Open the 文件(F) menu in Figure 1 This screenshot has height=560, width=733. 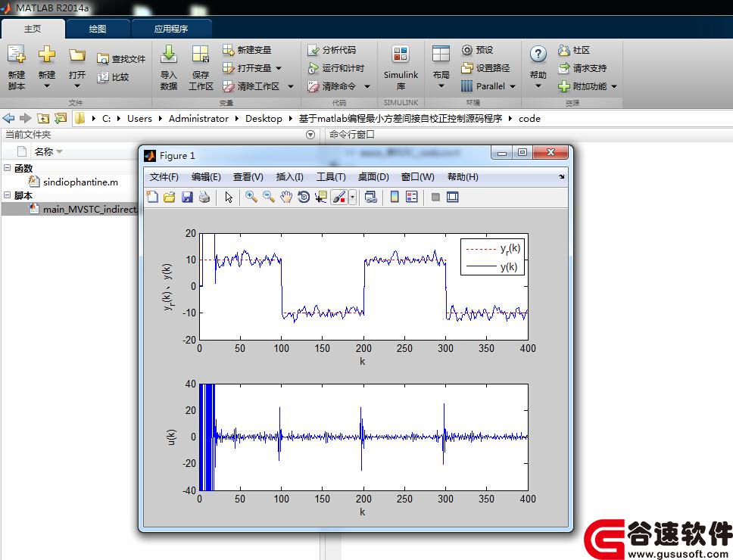coord(164,177)
